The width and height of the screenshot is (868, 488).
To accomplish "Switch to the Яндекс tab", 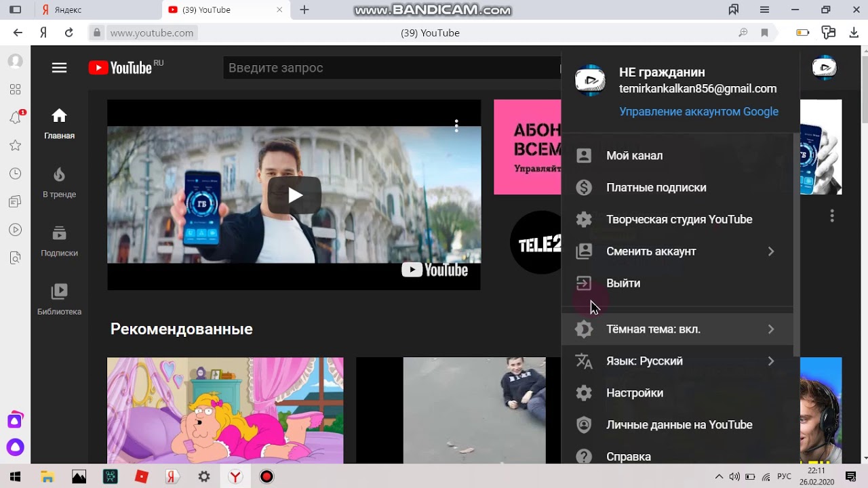I will [98, 9].
